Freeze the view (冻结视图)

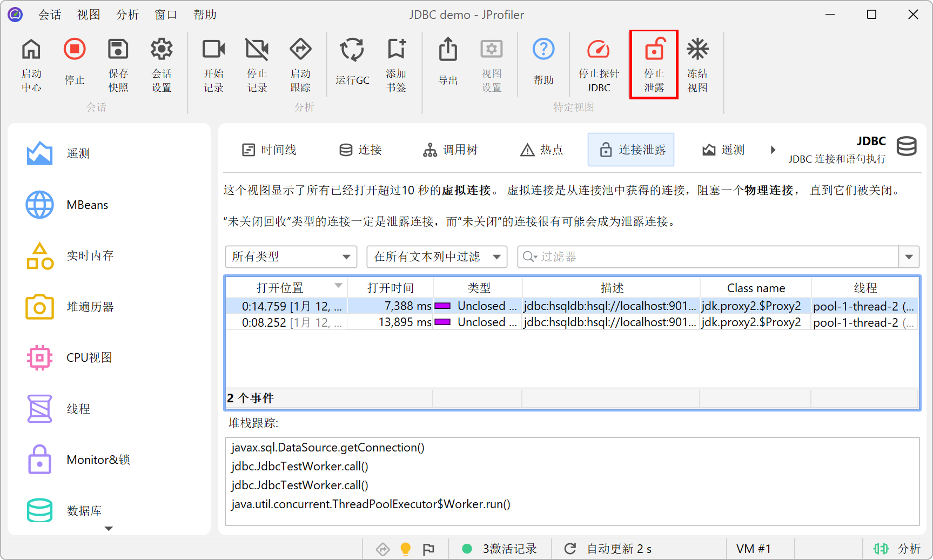(x=697, y=65)
